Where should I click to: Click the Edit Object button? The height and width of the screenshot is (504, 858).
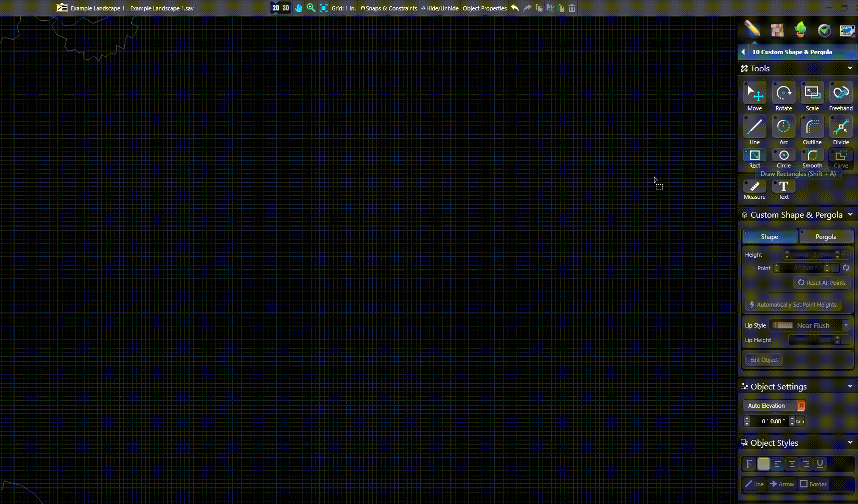pyautogui.click(x=764, y=360)
